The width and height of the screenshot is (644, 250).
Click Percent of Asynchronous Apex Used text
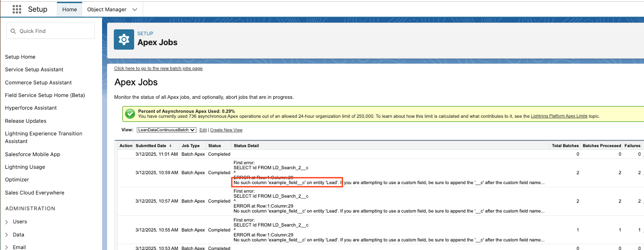[x=187, y=111]
